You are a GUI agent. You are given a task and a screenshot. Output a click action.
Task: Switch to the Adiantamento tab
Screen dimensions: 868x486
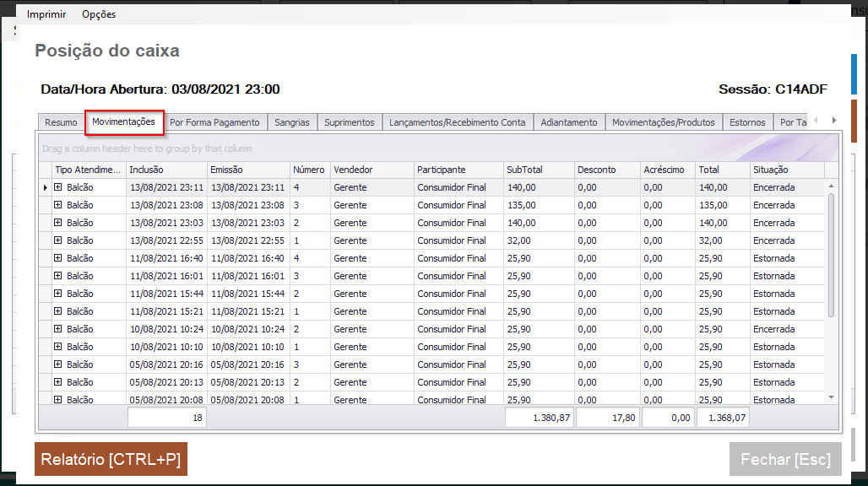[569, 122]
